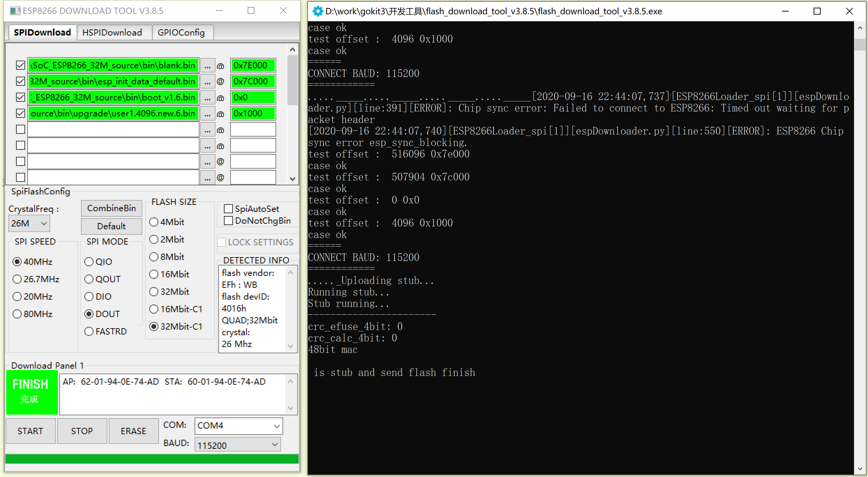Enable the SpiAutoSet checkbox

228,209
